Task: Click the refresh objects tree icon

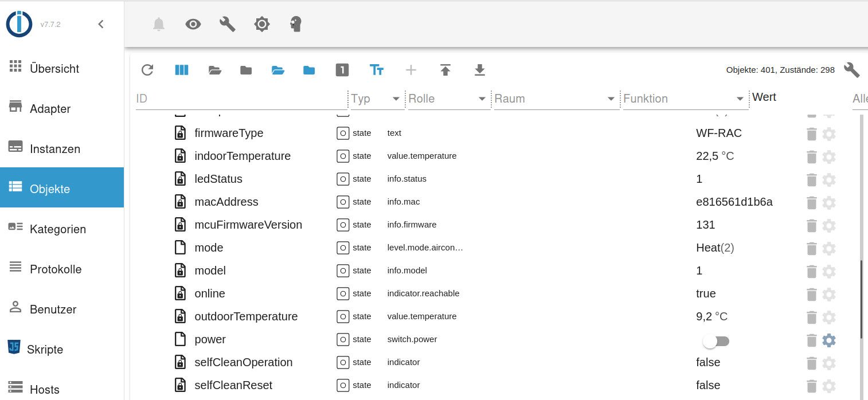Action: pos(147,70)
